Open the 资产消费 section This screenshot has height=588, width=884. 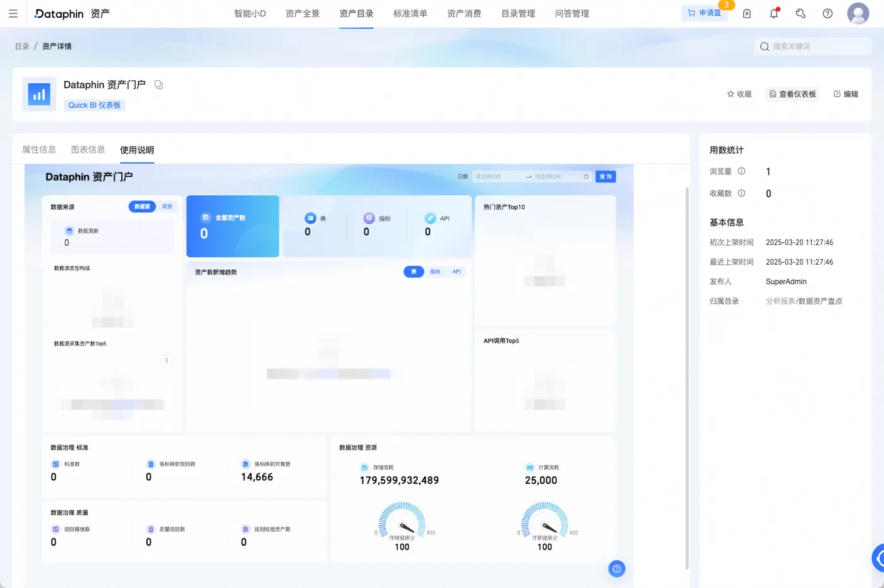464,13
